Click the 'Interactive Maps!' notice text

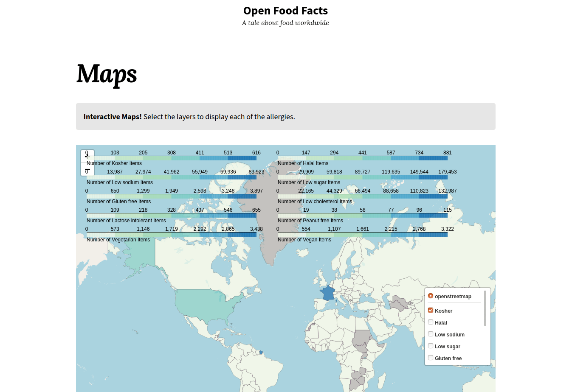(x=113, y=117)
